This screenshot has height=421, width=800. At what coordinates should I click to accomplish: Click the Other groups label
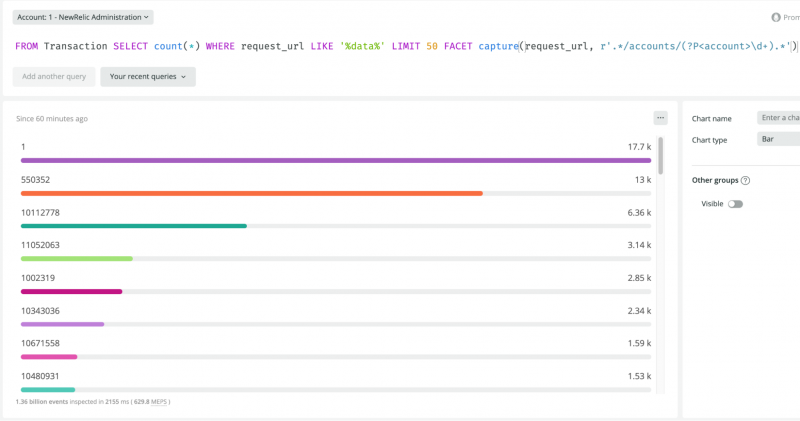pos(715,180)
